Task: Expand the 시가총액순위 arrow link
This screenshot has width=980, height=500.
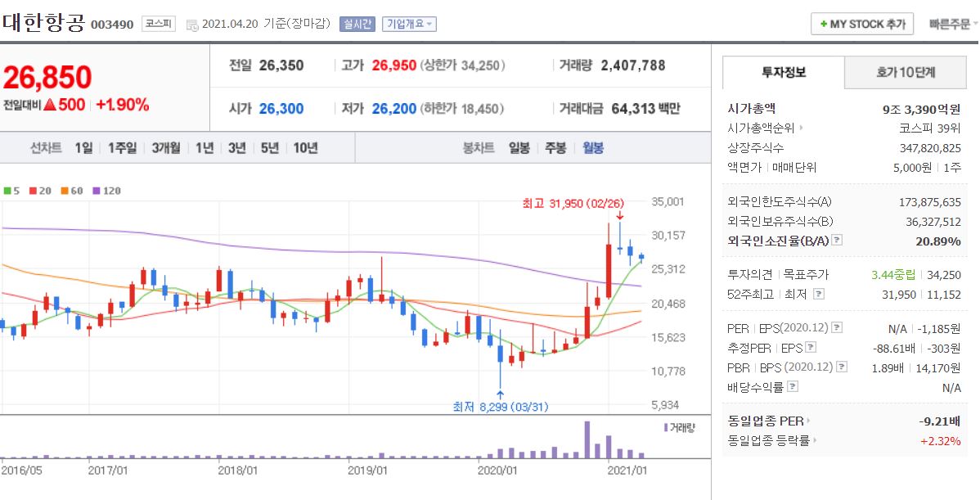Action: click(801, 128)
